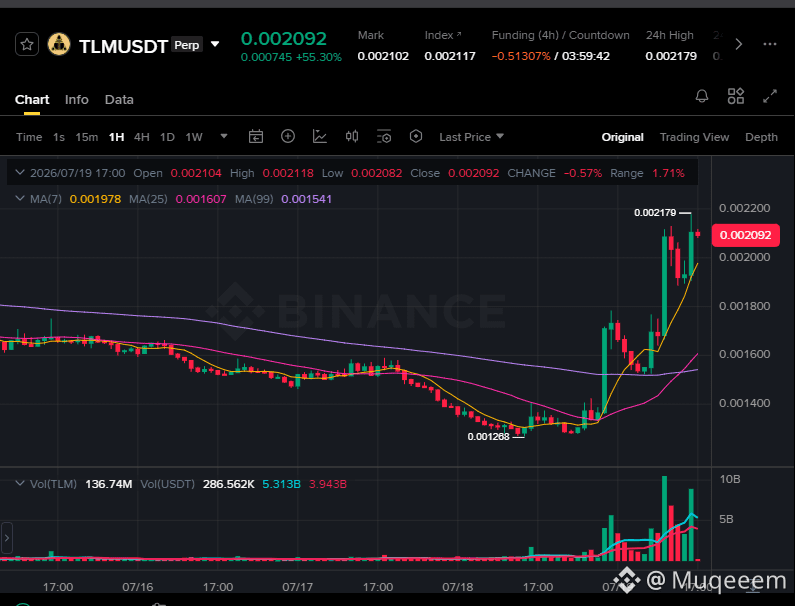795x606 pixels.
Task: Collapse the Vol(TLM) indicator chevron
Action: (x=20, y=483)
